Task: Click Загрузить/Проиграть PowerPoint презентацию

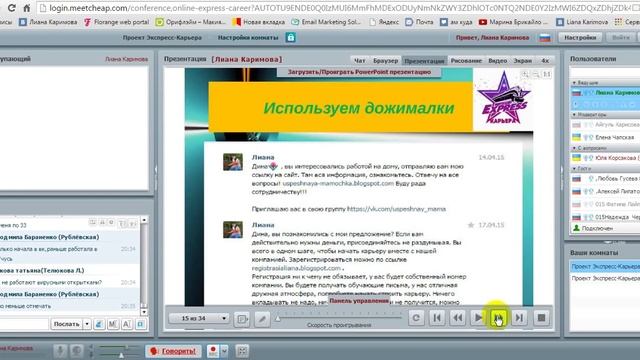Action: [x=359, y=72]
